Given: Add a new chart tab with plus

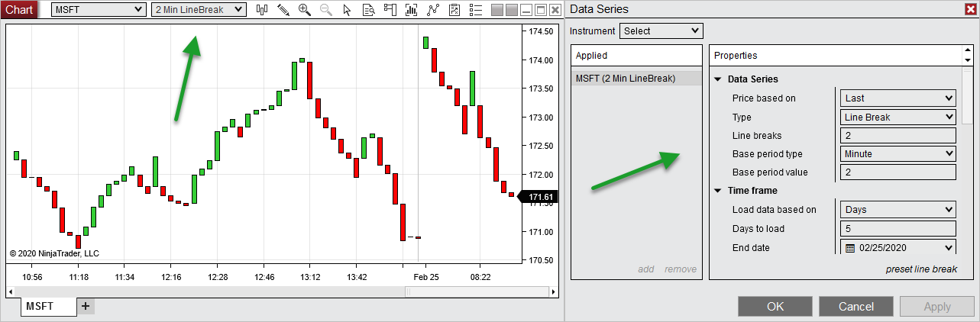Looking at the screenshot, I should (86, 306).
